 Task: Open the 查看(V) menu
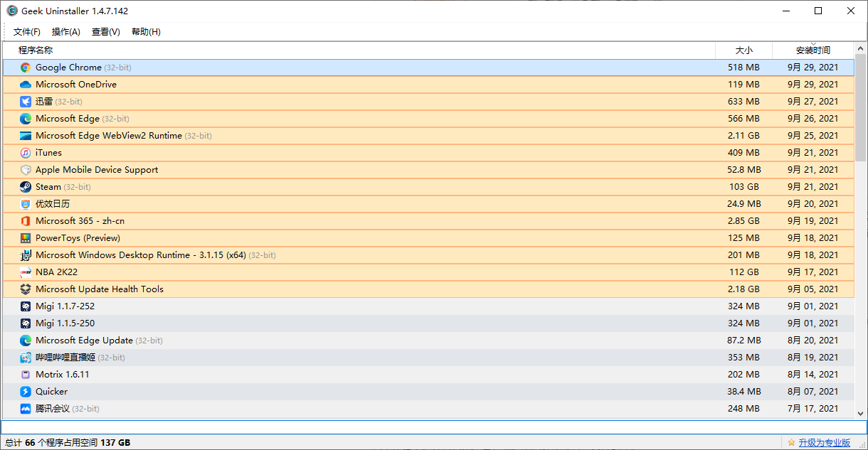coord(106,32)
